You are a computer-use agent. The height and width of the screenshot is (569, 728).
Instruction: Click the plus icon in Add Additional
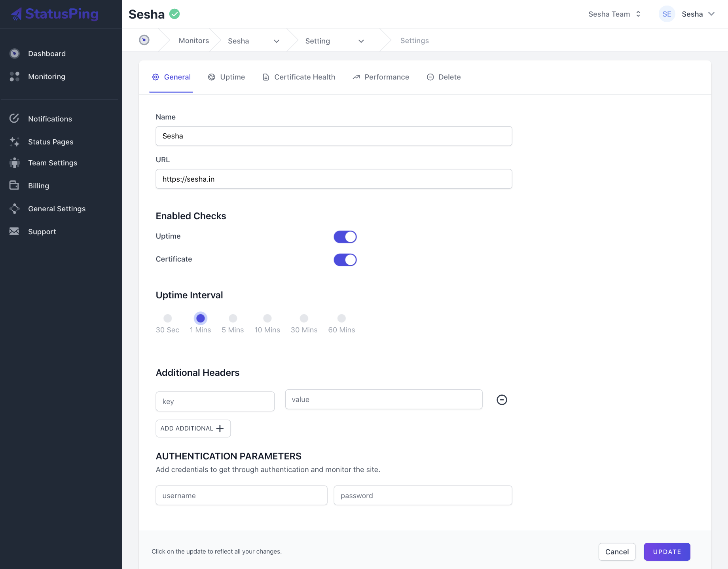tap(220, 429)
